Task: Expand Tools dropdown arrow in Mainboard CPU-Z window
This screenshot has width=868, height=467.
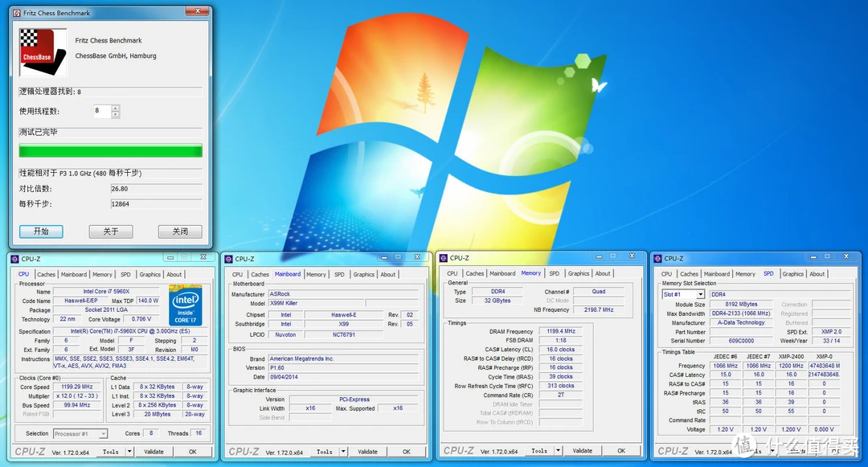Action: tap(343, 452)
